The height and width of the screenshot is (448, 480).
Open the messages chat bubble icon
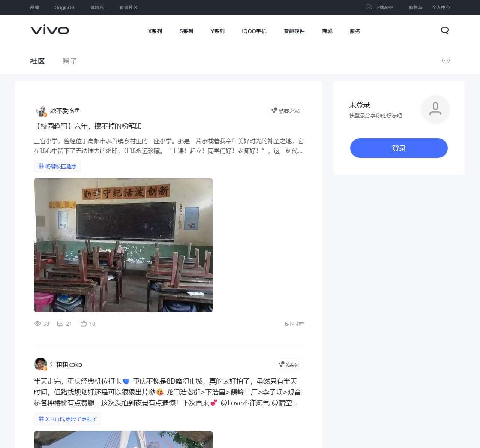click(445, 61)
